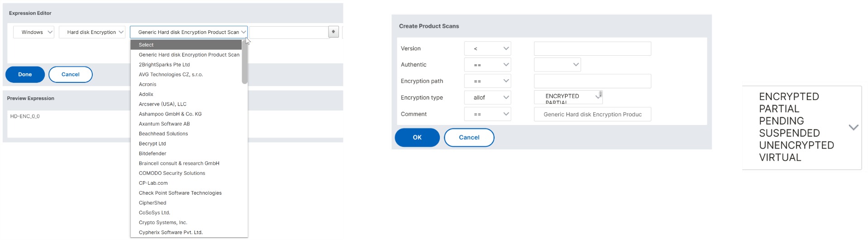Screen dimensions: 868x240
Task: Open the Version operator dropdown
Action: pos(487,48)
